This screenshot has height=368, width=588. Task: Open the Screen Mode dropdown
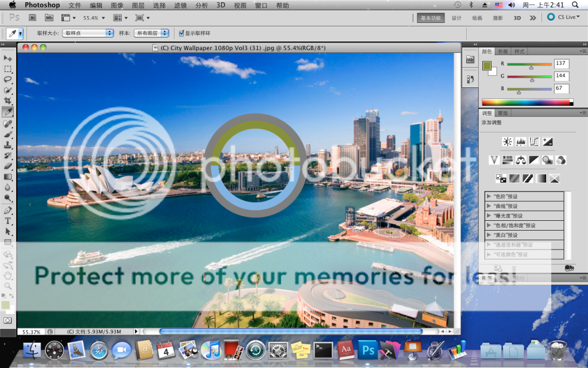pos(142,18)
